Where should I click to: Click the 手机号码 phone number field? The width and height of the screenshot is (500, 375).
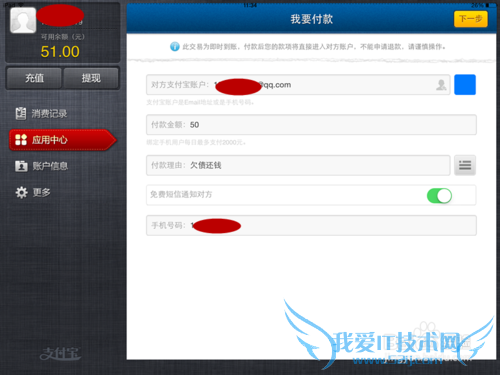point(311,226)
